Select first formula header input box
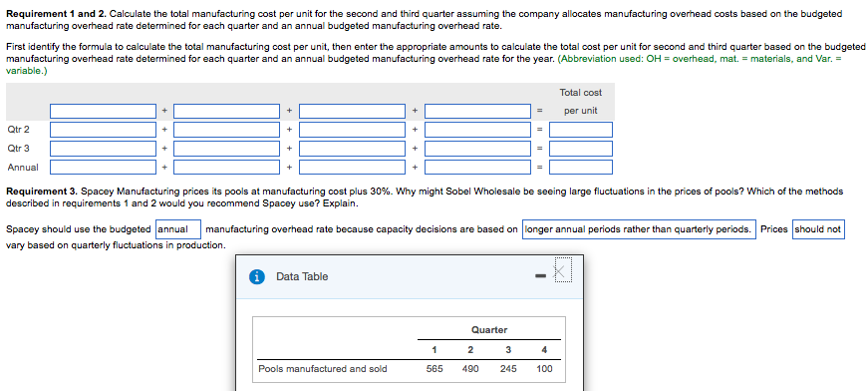The height and width of the screenshot is (391, 868). [x=103, y=111]
